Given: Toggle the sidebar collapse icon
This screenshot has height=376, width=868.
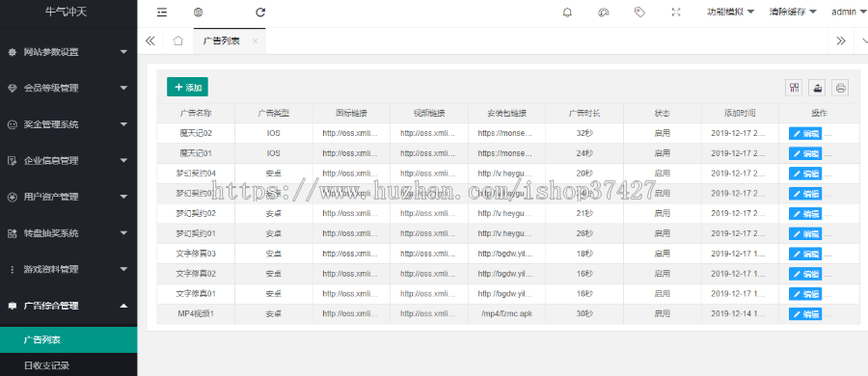Looking at the screenshot, I should (x=162, y=13).
